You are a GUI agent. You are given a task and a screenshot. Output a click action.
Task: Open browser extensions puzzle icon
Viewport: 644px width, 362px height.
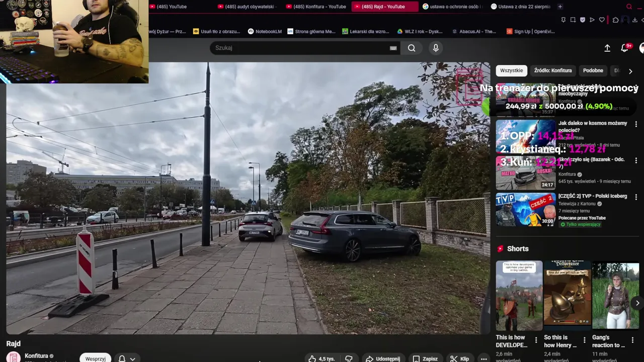(x=615, y=20)
